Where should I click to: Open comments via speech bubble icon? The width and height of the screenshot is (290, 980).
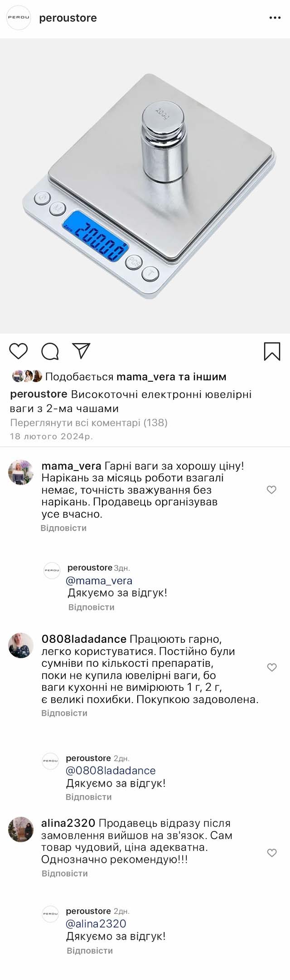tap(50, 351)
